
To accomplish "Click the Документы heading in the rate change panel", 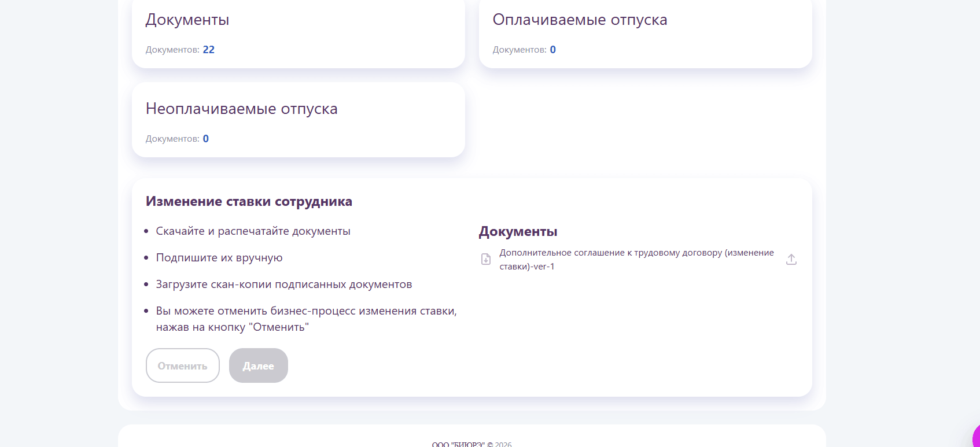I will click(518, 231).
